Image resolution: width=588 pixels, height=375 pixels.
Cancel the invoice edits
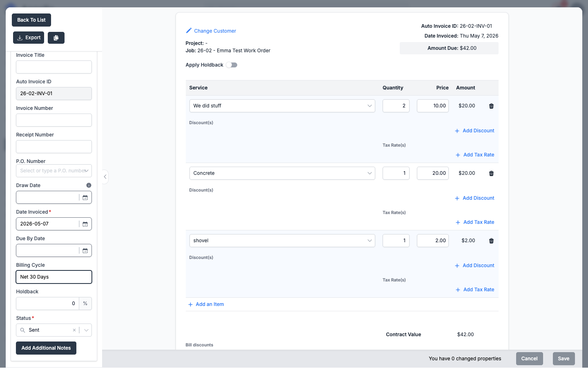tap(530, 359)
